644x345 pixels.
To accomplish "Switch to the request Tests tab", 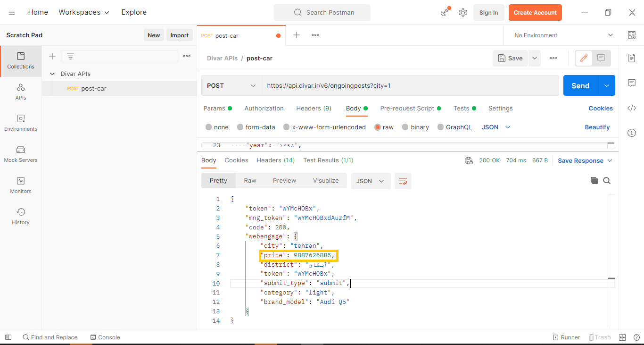I will [465, 108].
